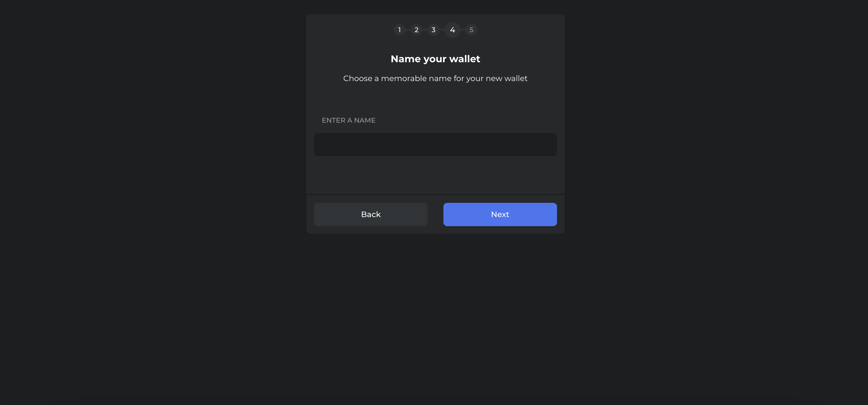Click the connector between steps 1 and 2
Image resolution: width=868 pixels, height=405 pixels.
(x=408, y=30)
